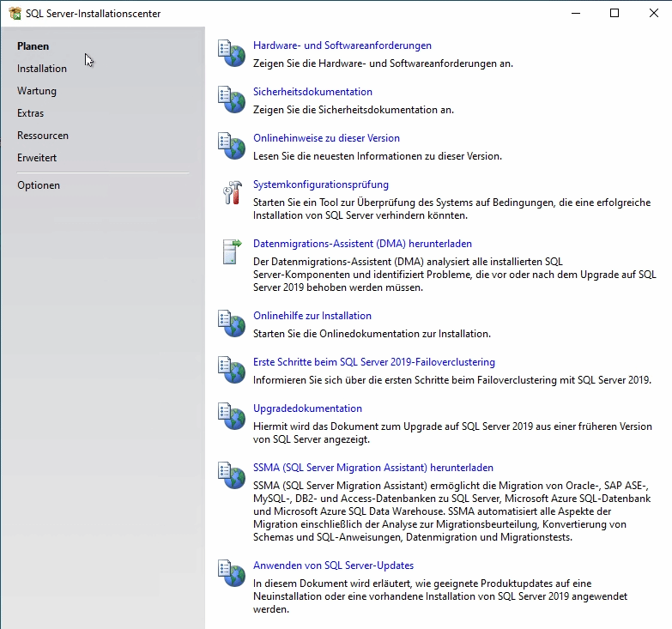Open the Wartung section in sidebar

pos(37,91)
